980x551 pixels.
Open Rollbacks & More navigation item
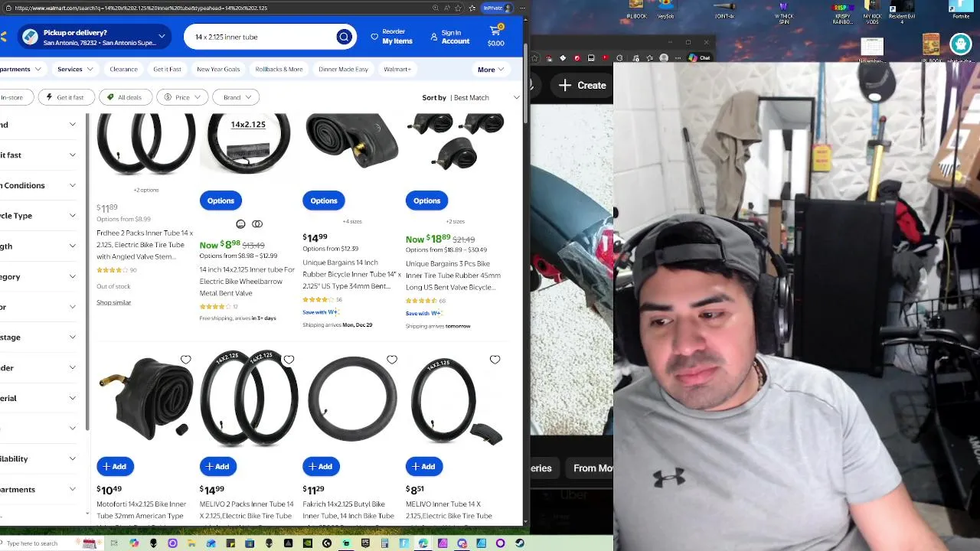point(279,69)
